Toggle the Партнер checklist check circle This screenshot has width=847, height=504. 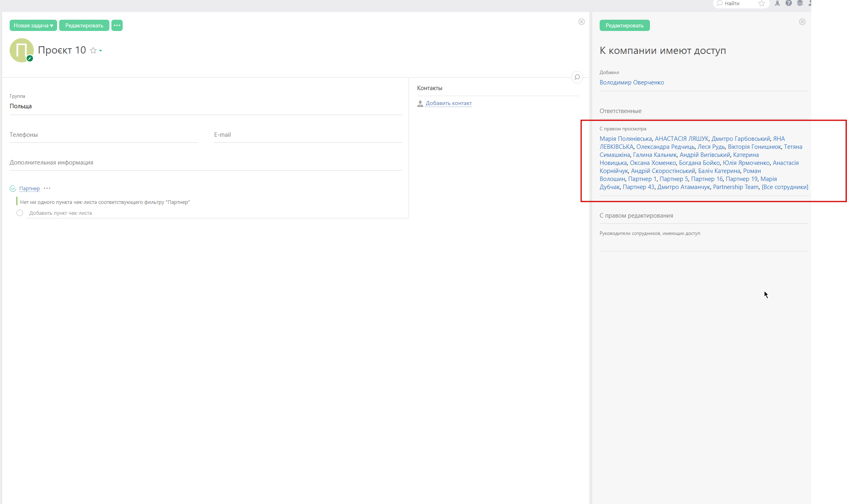[x=13, y=189]
